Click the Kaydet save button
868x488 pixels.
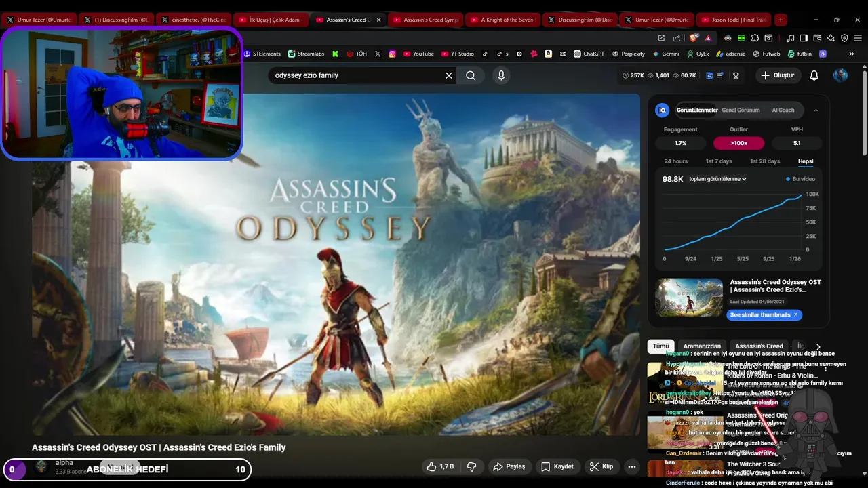pos(557,466)
